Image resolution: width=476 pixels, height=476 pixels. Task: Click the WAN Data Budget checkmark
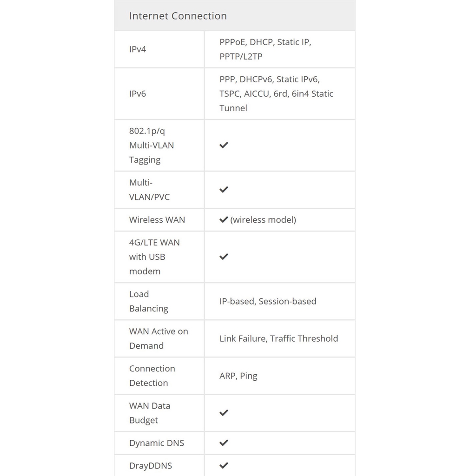(224, 413)
